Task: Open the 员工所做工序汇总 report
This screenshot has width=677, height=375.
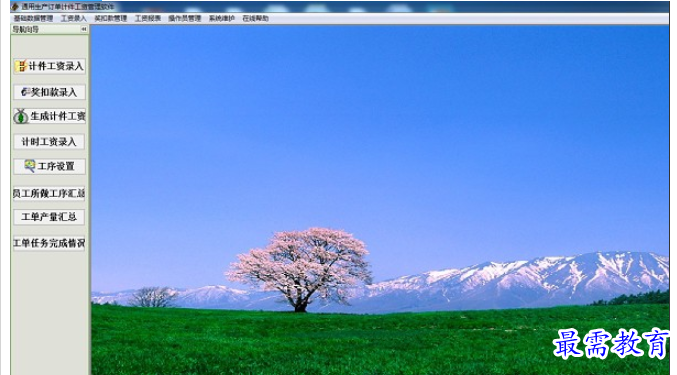Action: coord(49,193)
